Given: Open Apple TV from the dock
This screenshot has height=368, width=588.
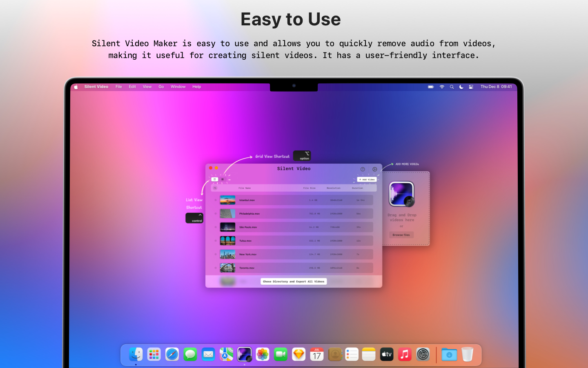Looking at the screenshot, I should point(387,354).
